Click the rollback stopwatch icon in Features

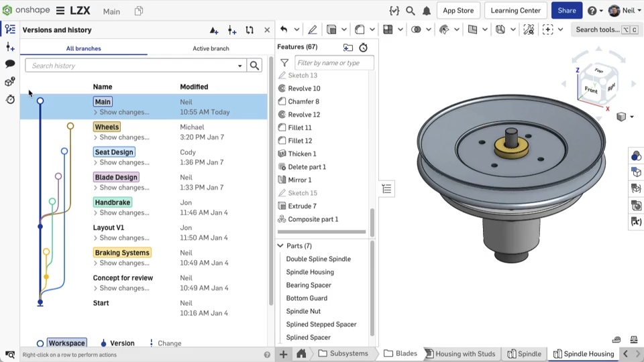coord(364,47)
